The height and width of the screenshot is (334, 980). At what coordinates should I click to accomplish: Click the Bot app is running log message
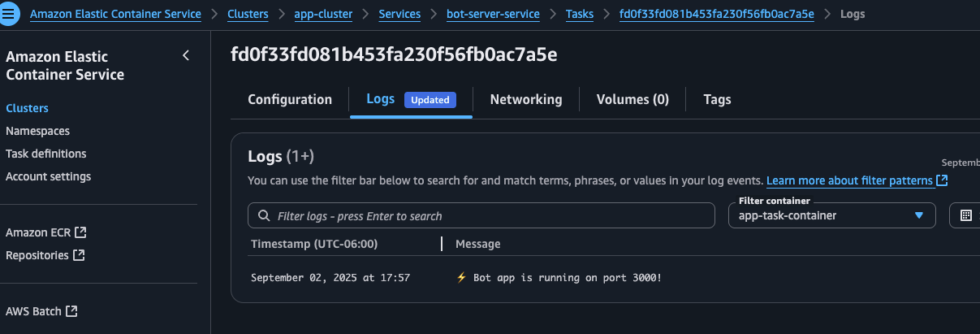coord(559,278)
